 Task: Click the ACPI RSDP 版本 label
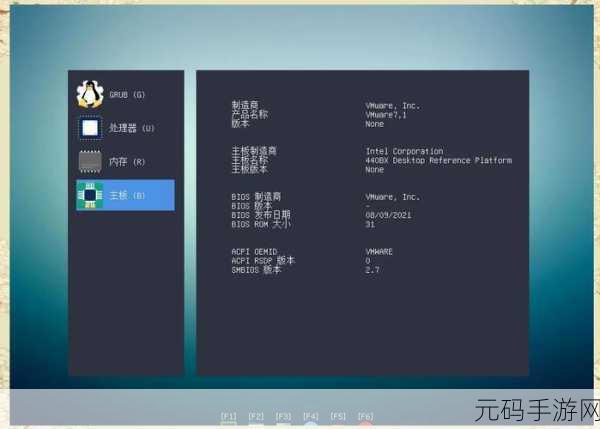[x=263, y=261]
